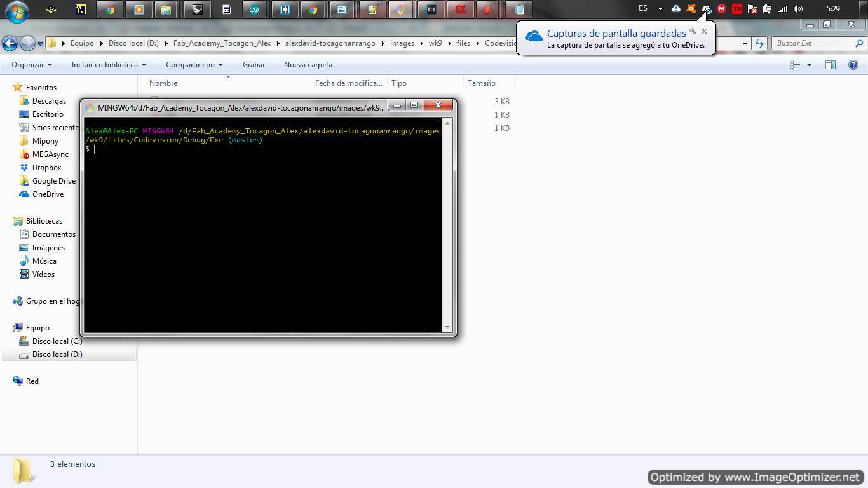Click the Action Center flag tray icon
Viewport: 868px width, 488px height.
point(752,9)
